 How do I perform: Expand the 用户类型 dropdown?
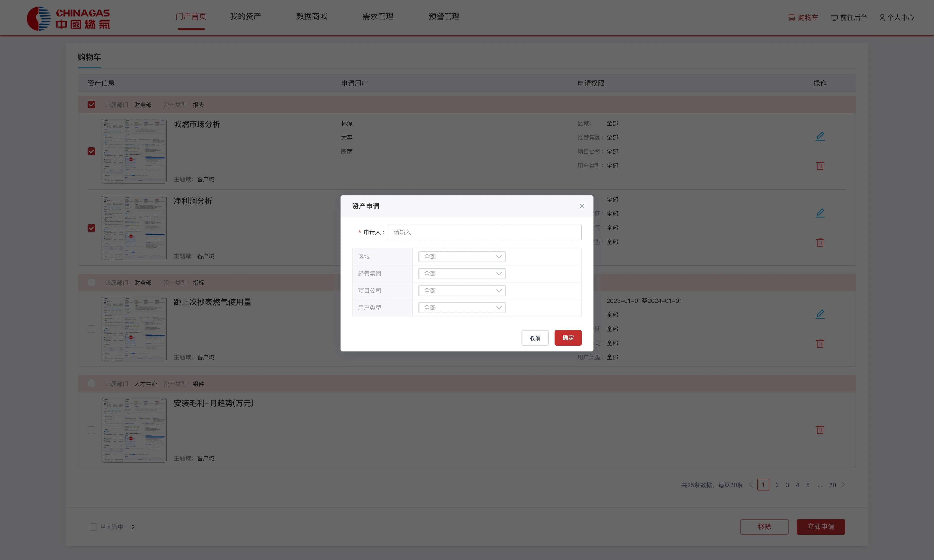462,307
